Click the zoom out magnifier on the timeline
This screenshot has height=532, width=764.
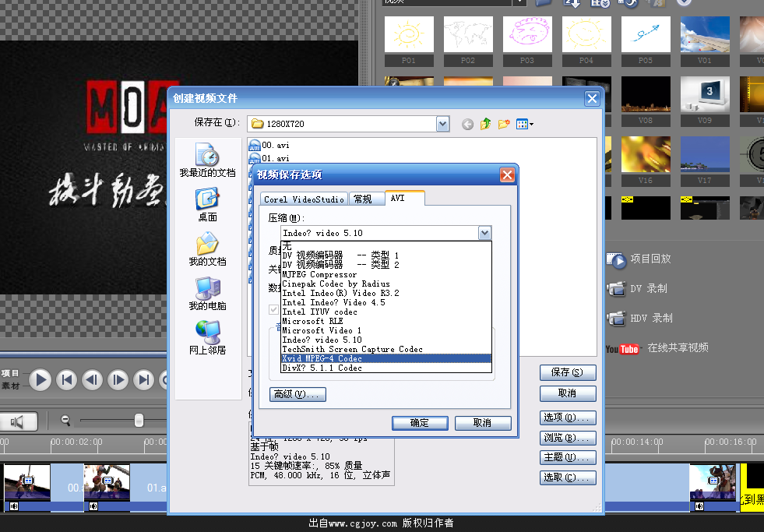pyautogui.click(x=65, y=421)
